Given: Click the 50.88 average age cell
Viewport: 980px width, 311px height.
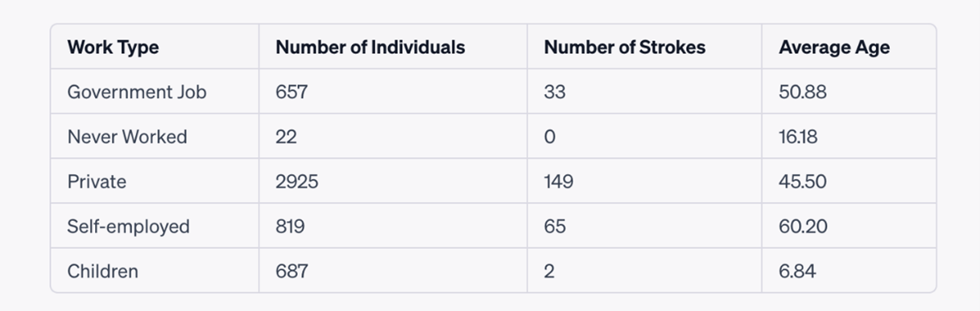Looking at the screenshot, I should pyautogui.click(x=803, y=92).
